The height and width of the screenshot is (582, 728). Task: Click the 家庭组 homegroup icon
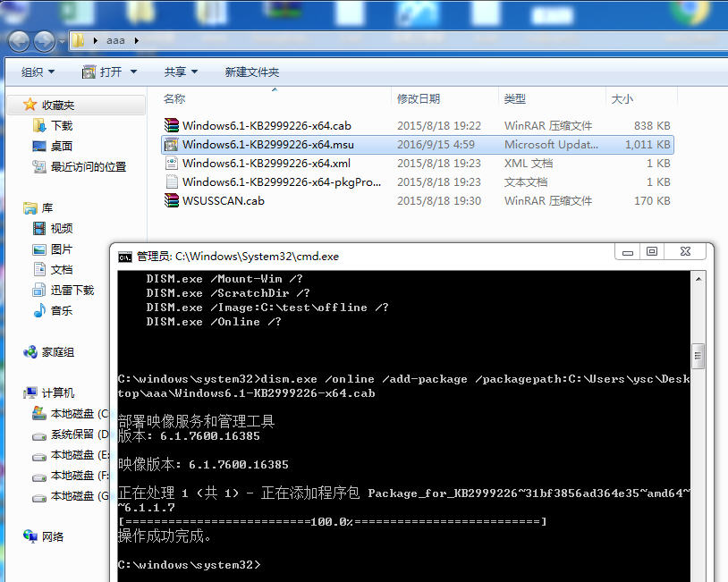pyautogui.click(x=30, y=352)
